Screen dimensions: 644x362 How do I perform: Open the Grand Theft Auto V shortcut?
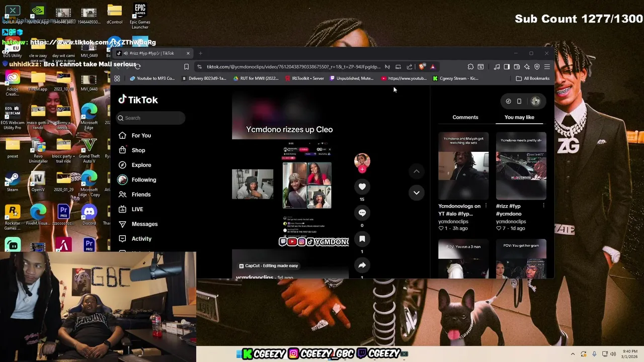pos(89,150)
